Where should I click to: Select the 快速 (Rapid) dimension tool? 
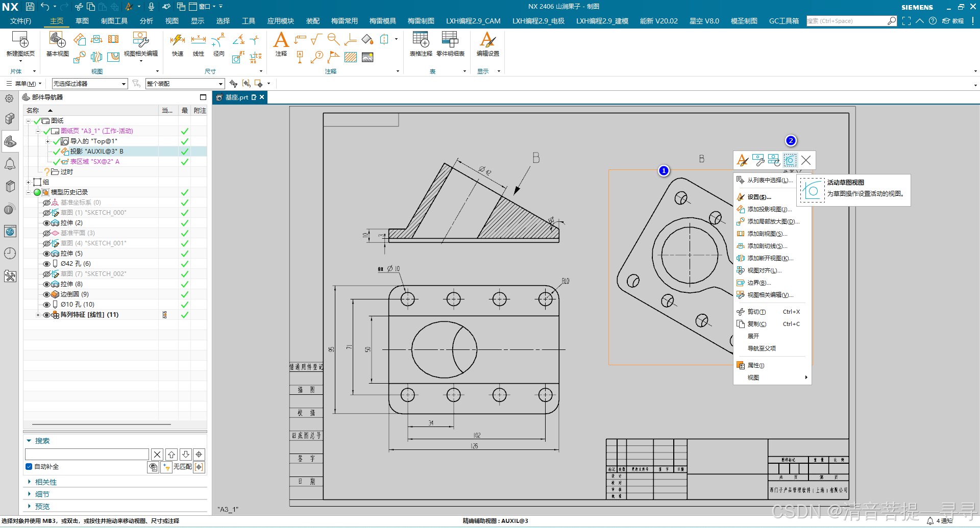178,44
